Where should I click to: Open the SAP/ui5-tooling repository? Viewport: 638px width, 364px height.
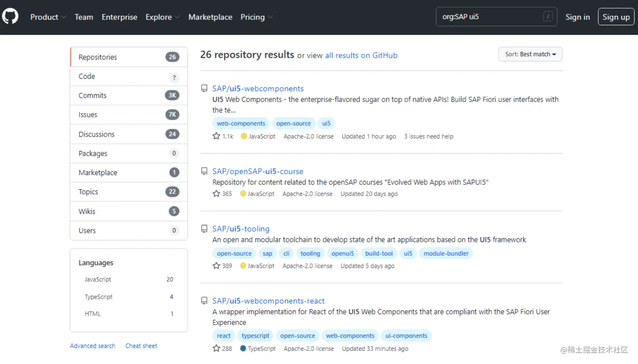(241, 229)
